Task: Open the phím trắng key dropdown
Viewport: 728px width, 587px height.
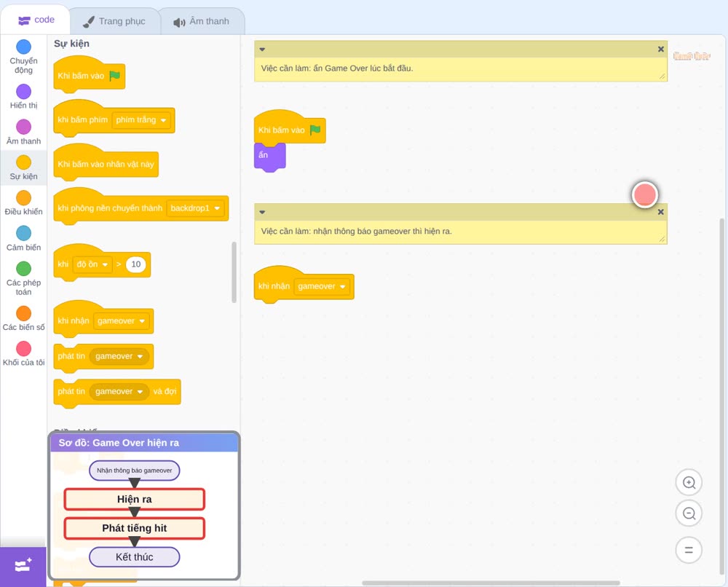Action: pyautogui.click(x=141, y=120)
